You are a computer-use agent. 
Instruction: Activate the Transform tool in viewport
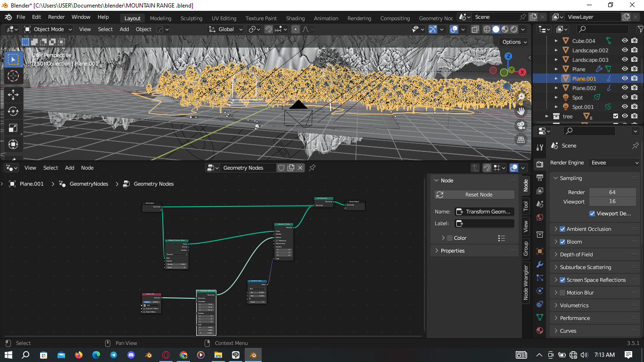pos(13,144)
